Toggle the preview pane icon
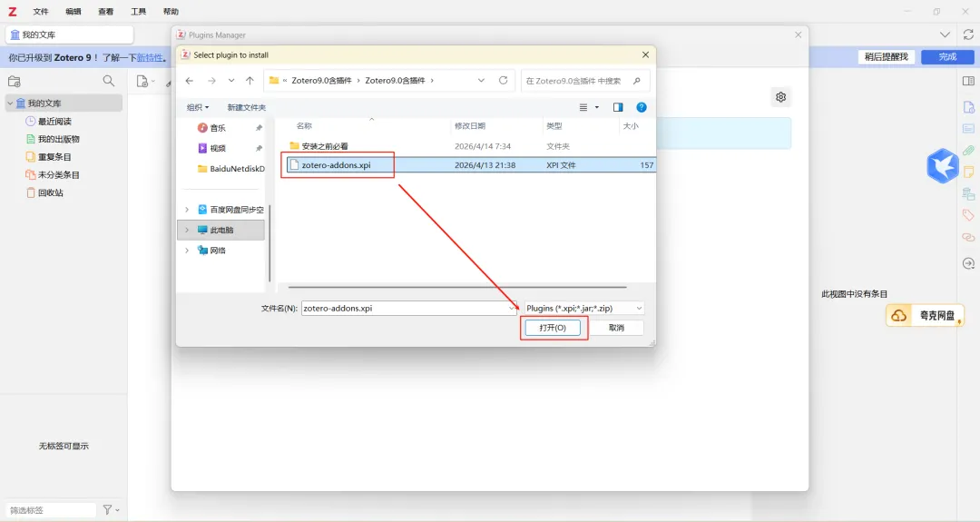980x522 pixels. coord(618,107)
